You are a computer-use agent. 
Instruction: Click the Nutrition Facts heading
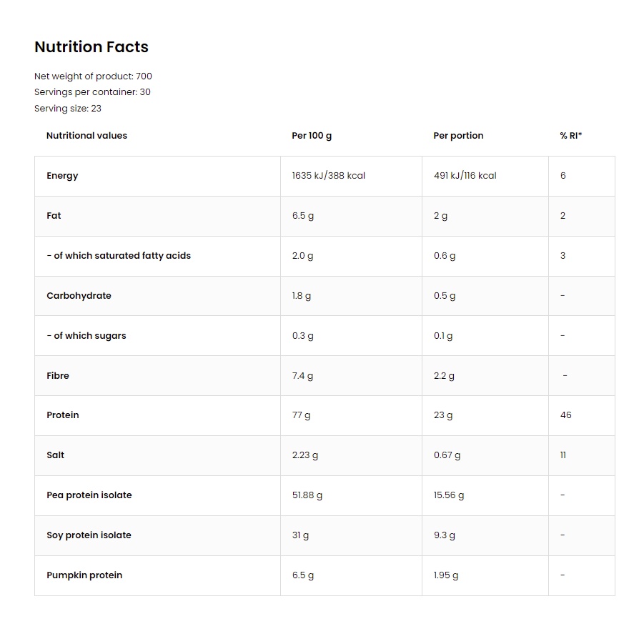click(91, 47)
